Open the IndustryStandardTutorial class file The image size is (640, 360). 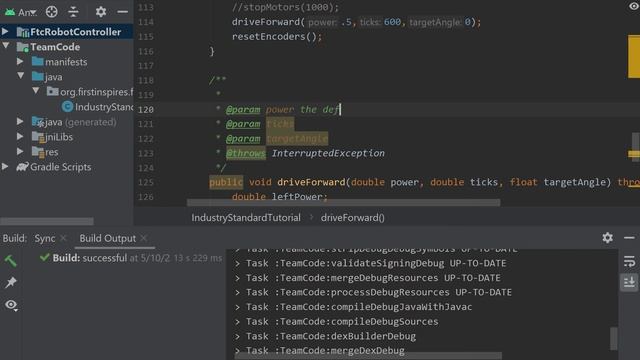tap(104, 107)
